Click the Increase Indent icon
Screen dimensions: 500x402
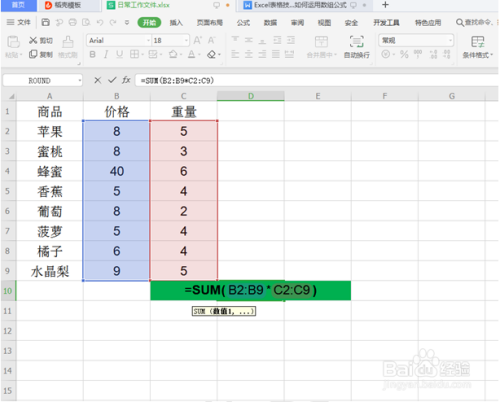[x=291, y=40]
